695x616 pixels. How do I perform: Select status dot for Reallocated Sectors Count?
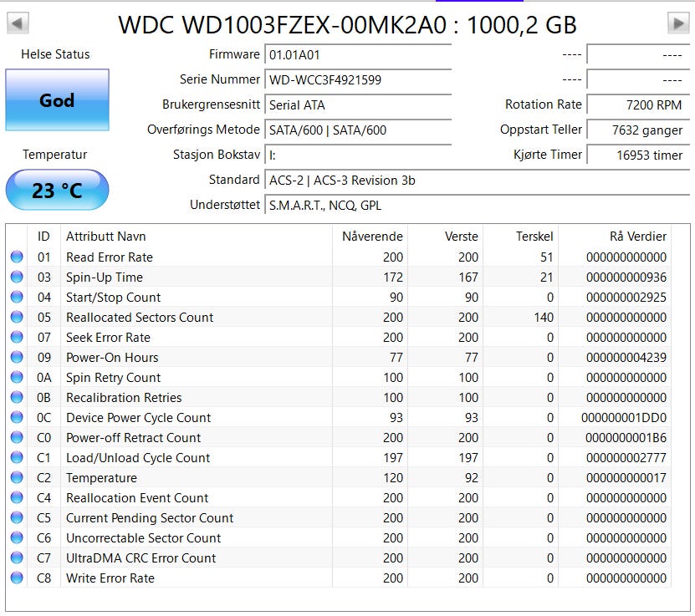tap(17, 317)
